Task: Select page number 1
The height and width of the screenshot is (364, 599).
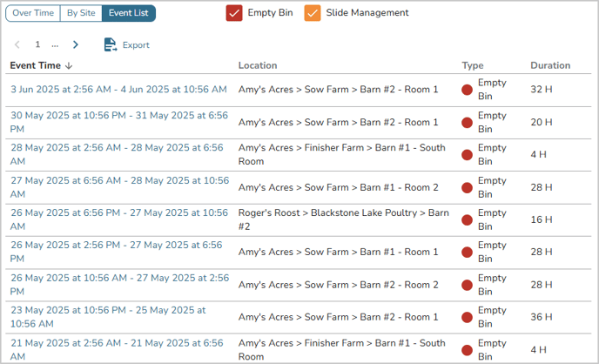Action: tap(37, 44)
